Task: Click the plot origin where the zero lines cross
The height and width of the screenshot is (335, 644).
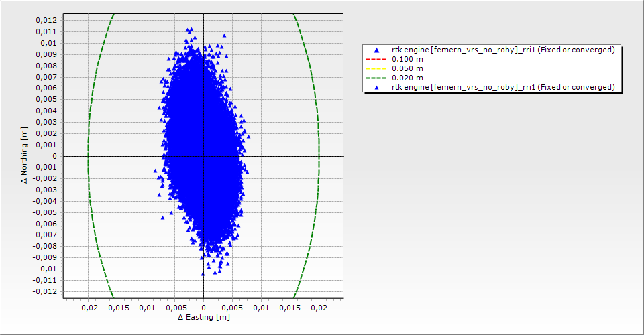Action: (203, 156)
